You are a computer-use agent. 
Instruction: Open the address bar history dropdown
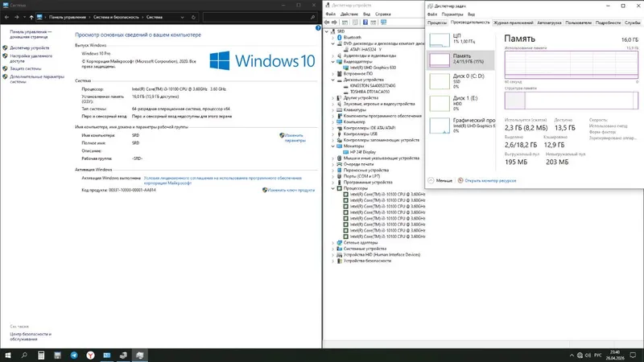tap(183, 17)
